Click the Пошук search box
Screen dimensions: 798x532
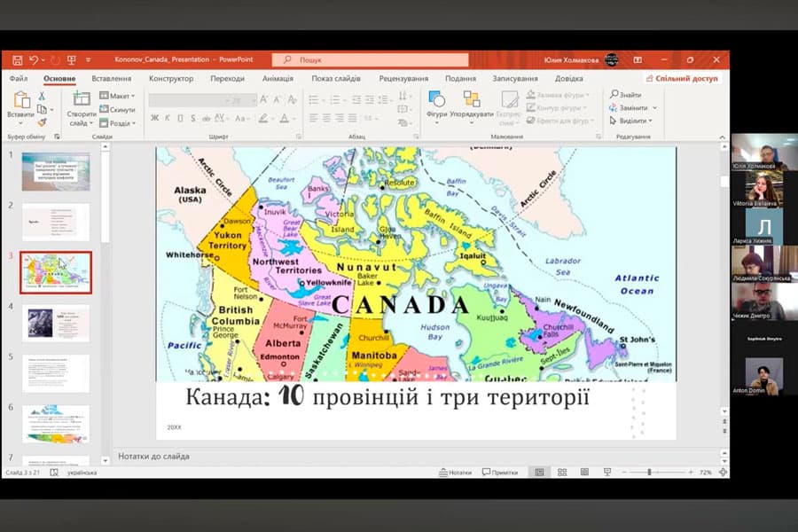pos(370,60)
